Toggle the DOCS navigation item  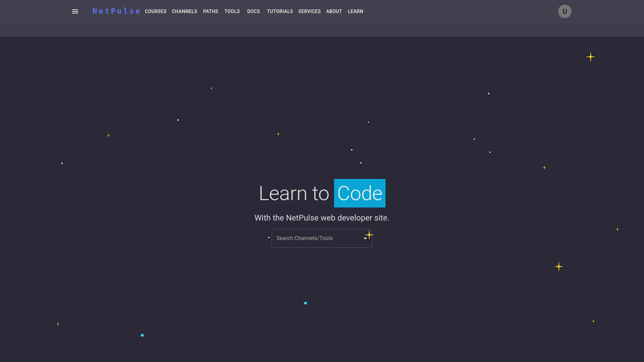(254, 11)
